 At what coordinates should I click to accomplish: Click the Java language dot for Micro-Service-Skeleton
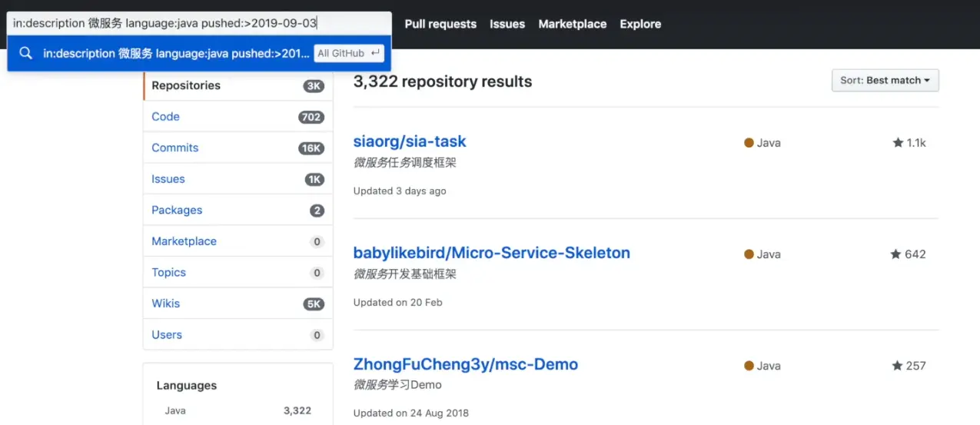point(749,254)
